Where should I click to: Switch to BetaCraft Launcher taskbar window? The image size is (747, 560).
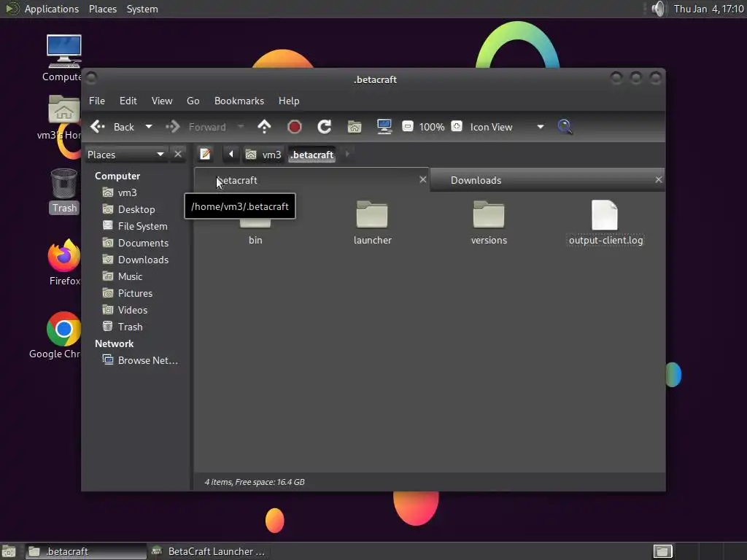[208, 551]
